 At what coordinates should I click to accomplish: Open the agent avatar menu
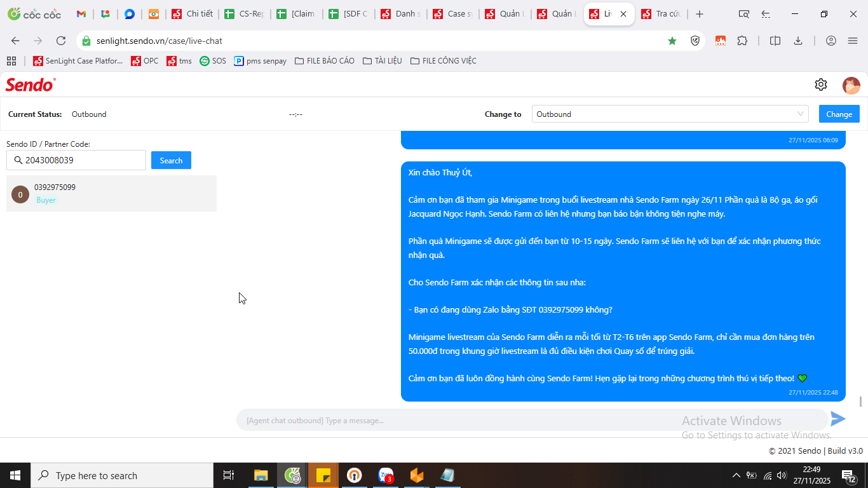coord(851,85)
